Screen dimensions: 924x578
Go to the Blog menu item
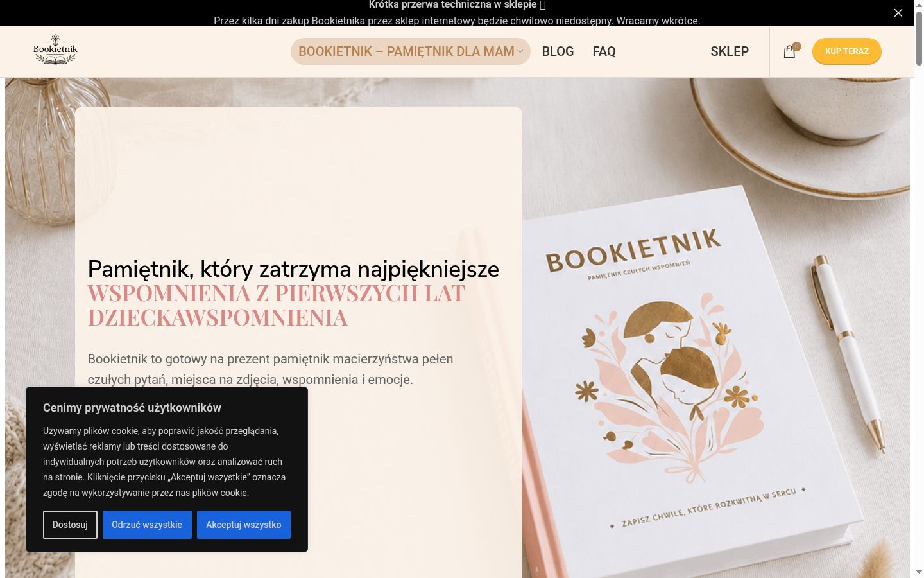(x=558, y=51)
